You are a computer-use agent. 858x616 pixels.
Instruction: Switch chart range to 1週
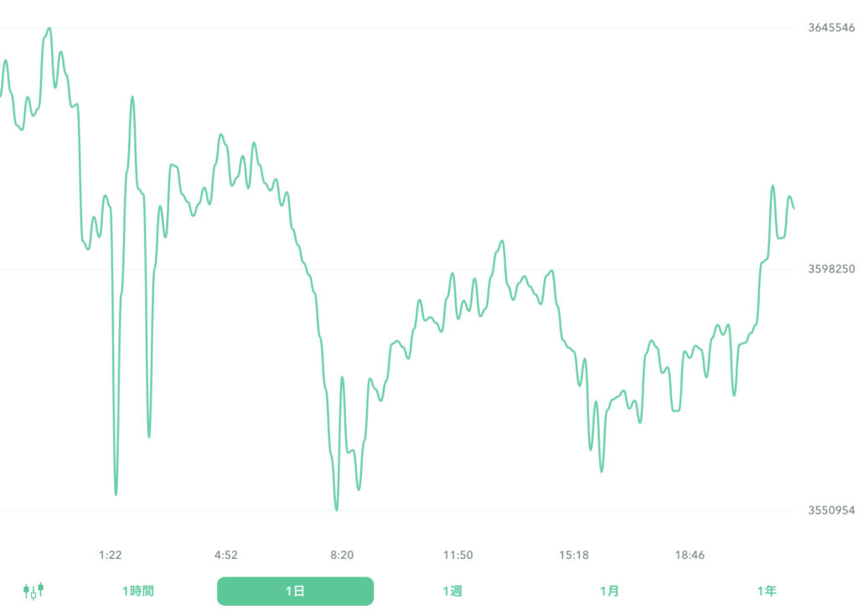452,591
